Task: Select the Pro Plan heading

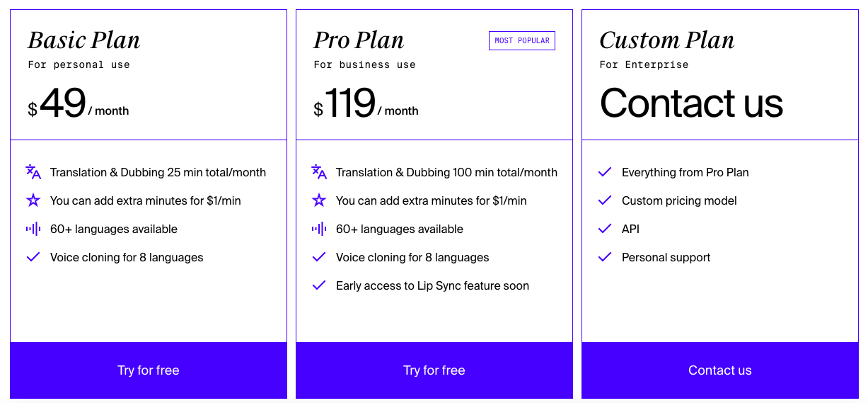Action: click(359, 40)
